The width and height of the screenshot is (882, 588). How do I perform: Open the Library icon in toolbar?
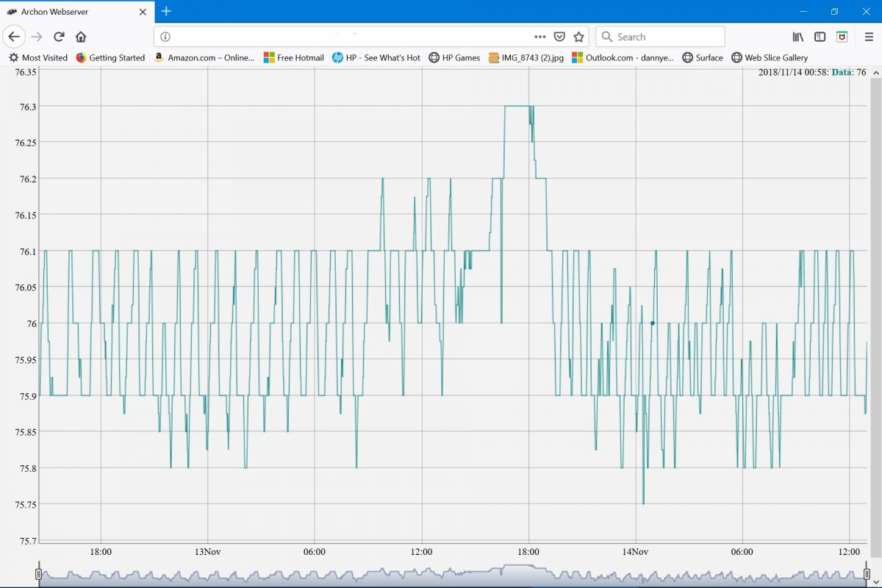tap(798, 37)
